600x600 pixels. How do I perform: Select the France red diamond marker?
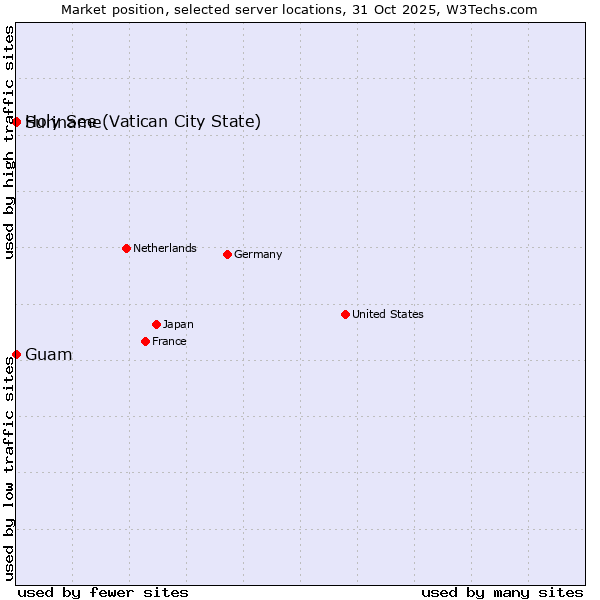[x=146, y=341]
